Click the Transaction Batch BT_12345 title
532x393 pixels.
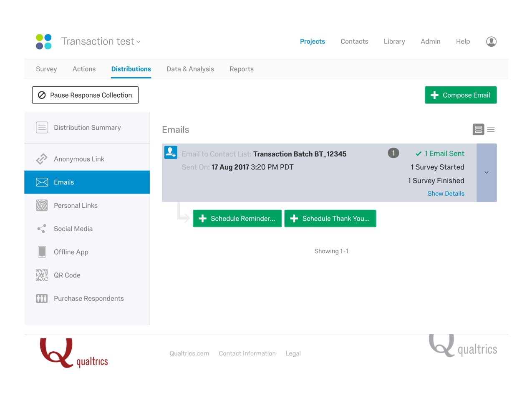point(300,154)
